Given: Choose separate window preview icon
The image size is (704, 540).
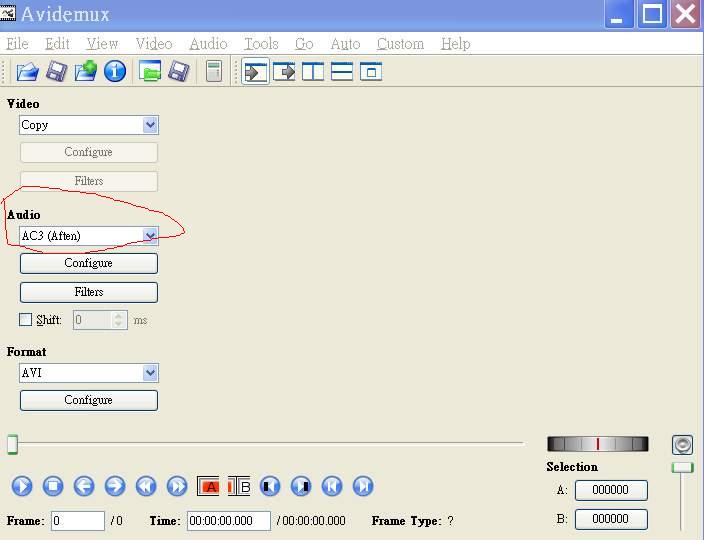Looking at the screenshot, I should pos(371,71).
